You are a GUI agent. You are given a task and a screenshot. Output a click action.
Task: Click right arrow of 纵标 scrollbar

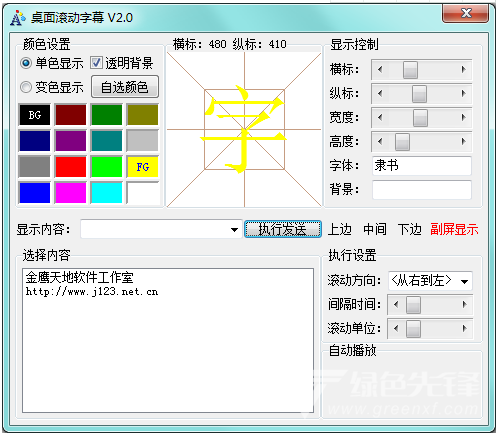point(463,93)
